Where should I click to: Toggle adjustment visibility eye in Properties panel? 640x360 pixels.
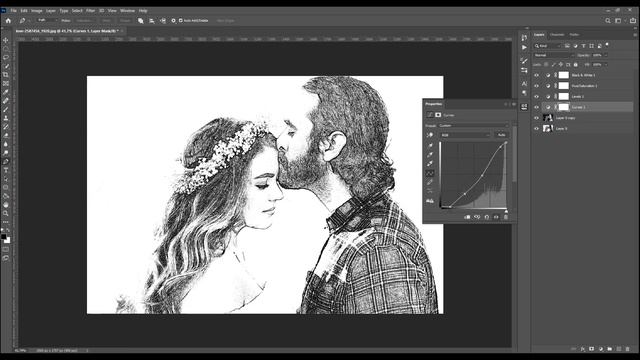pos(496,217)
